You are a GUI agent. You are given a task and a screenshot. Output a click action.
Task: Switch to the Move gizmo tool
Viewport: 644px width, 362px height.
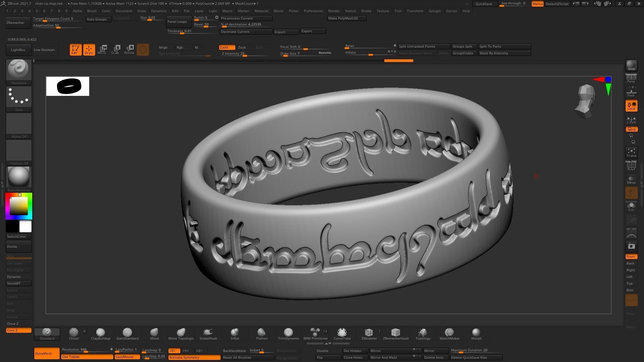click(x=102, y=50)
